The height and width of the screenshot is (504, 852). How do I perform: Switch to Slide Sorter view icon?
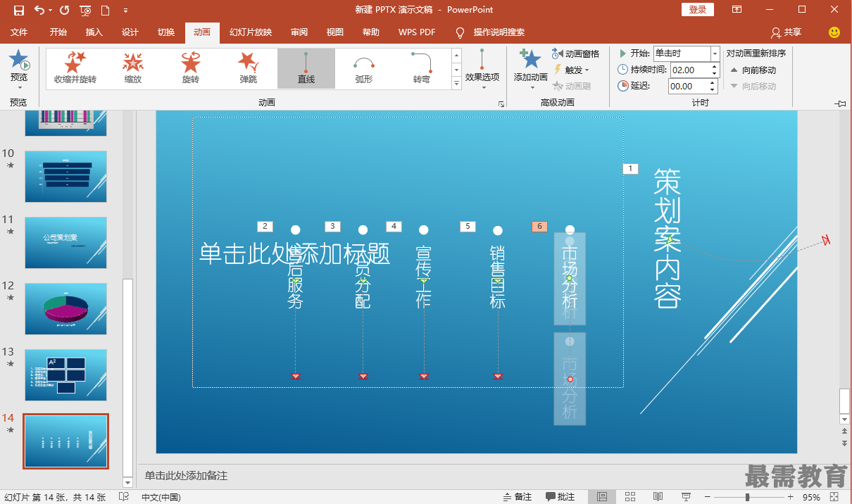pos(630,497)
